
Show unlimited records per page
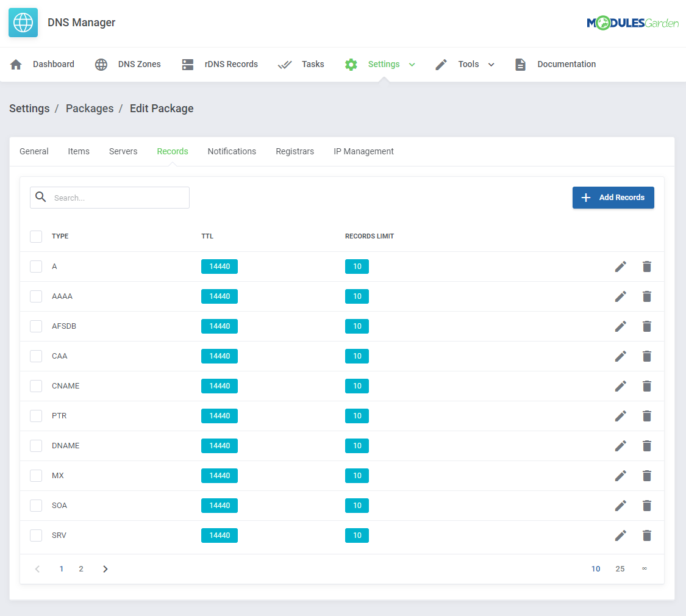pos(645,569)
